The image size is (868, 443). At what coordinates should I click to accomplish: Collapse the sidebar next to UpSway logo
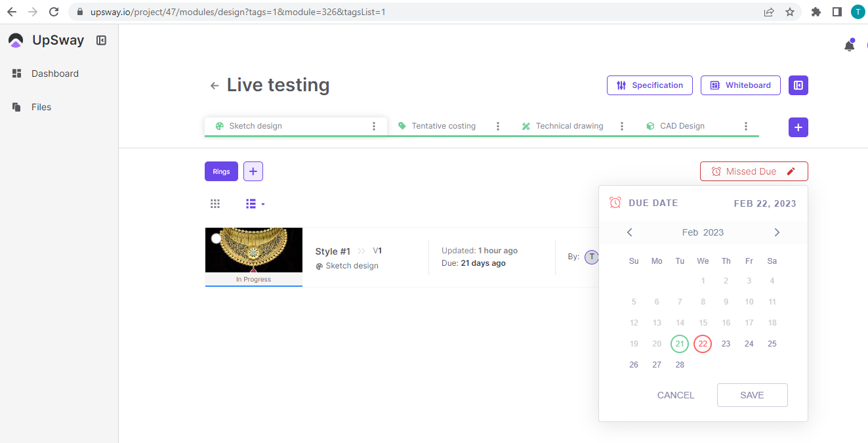[101, 40]
